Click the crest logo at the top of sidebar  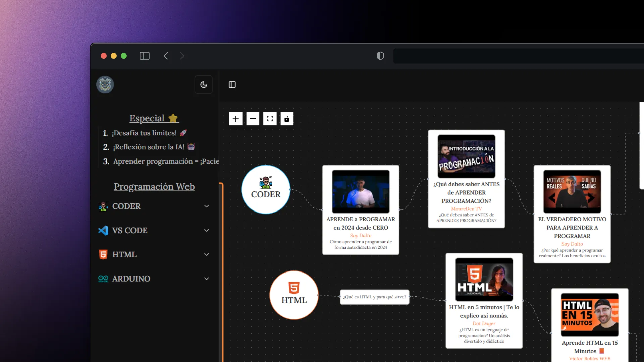point(105,84)
